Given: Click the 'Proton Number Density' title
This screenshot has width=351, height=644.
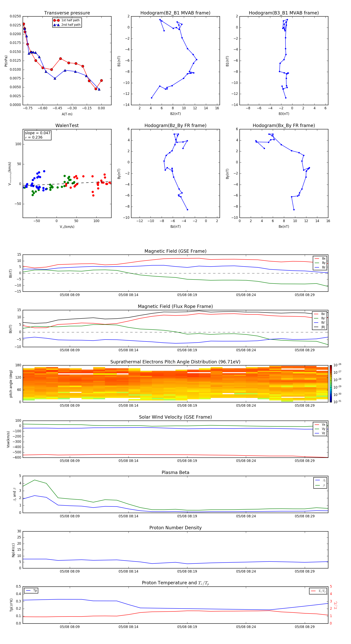Looking at the screenshot, I should pyautogui.click(x=175, y=528).
